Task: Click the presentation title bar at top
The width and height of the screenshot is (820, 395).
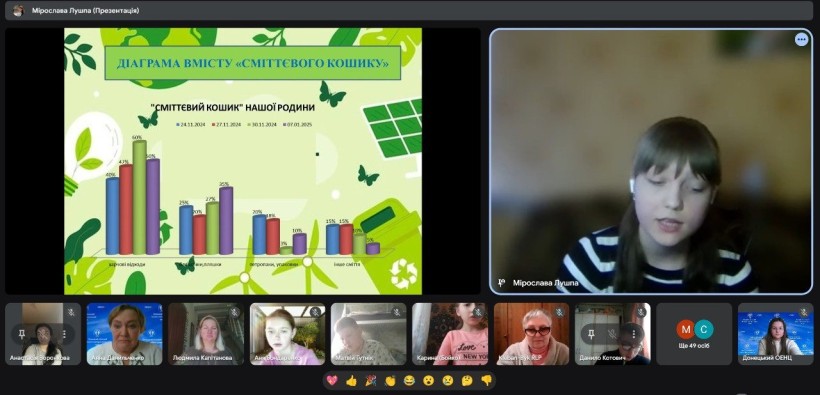Action: (409, 10)
